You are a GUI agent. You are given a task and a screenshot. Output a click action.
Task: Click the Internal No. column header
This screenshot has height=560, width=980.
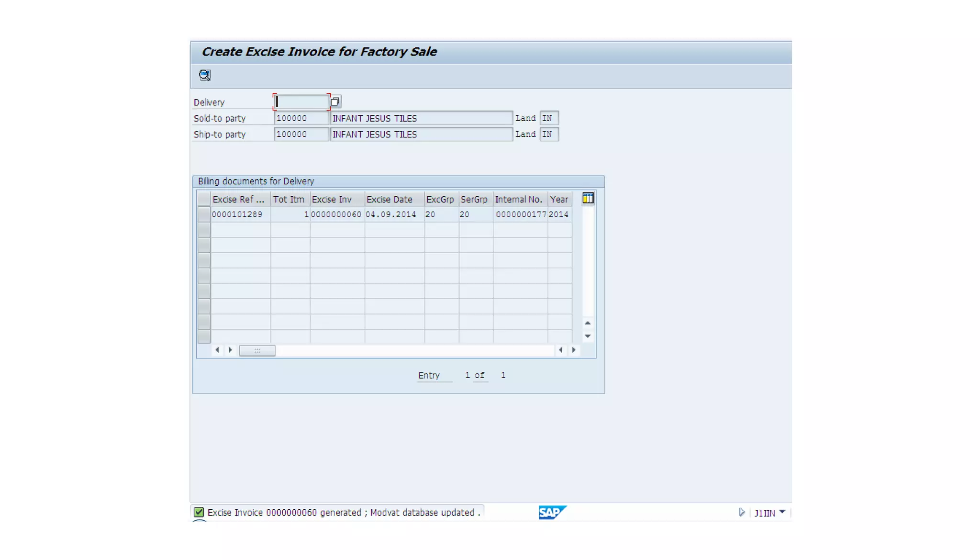pyautogui.click(x=520, y=199)
